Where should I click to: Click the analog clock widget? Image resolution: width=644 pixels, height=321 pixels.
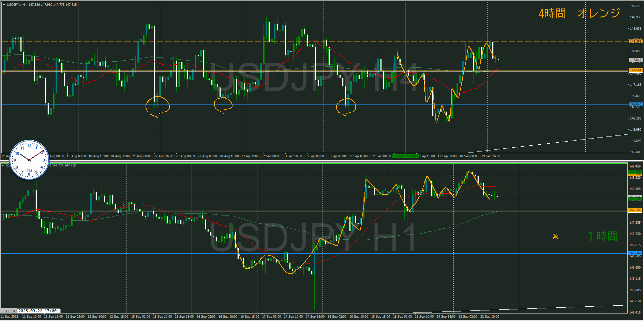29,160
